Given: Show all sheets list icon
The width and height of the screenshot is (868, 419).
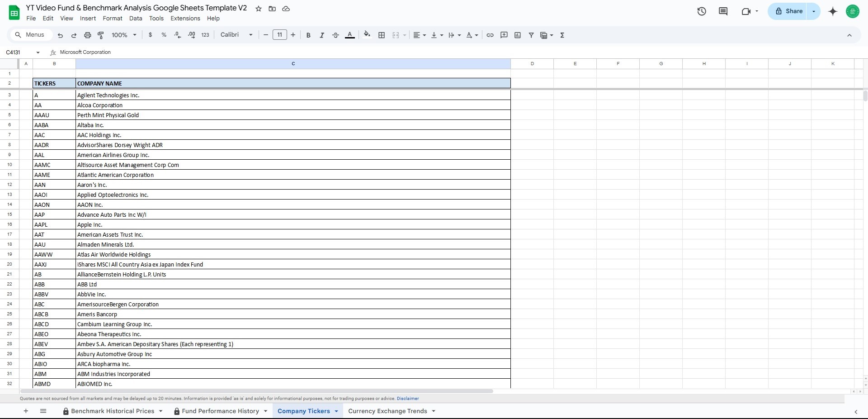Looking at the screenshot, I should (43, 411).
